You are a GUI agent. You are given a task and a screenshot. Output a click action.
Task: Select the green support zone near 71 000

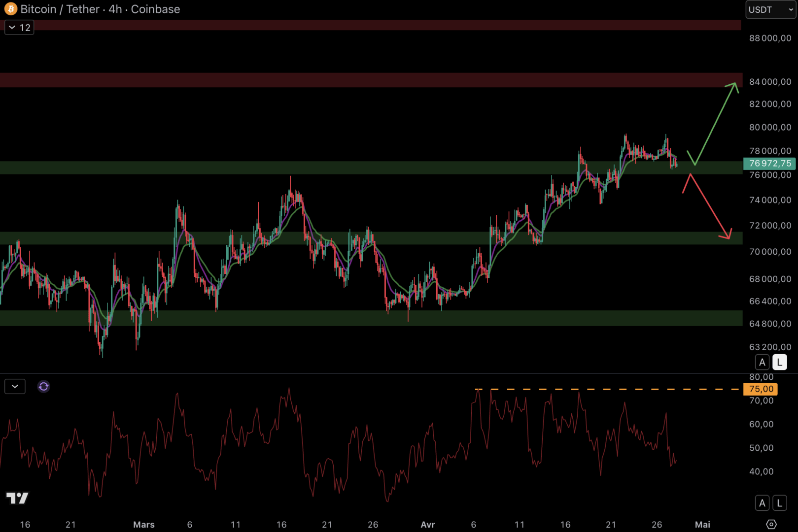tap(345, 238)
